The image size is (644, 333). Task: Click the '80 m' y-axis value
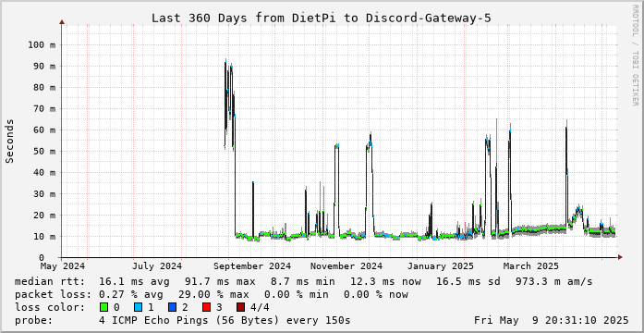point(44,88)
